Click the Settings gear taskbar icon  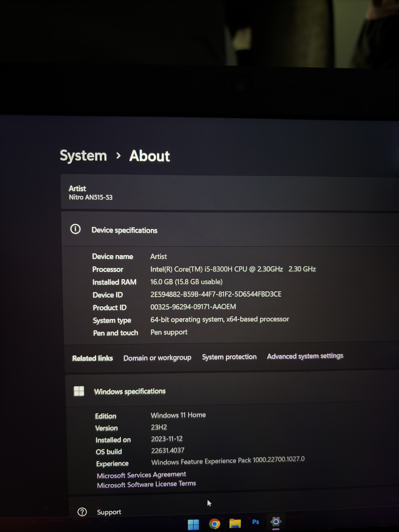(276, 522)
